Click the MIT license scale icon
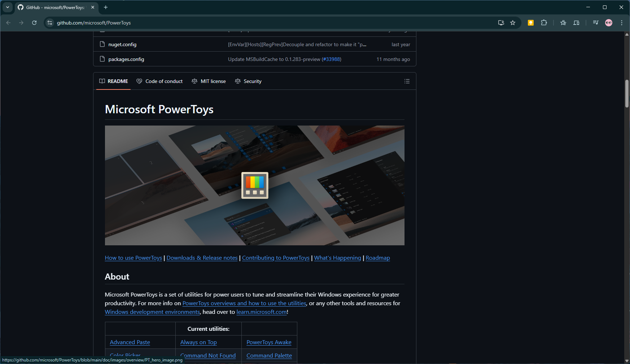The image size is (630, 364). pyautogui.click(x=194, y=81)
